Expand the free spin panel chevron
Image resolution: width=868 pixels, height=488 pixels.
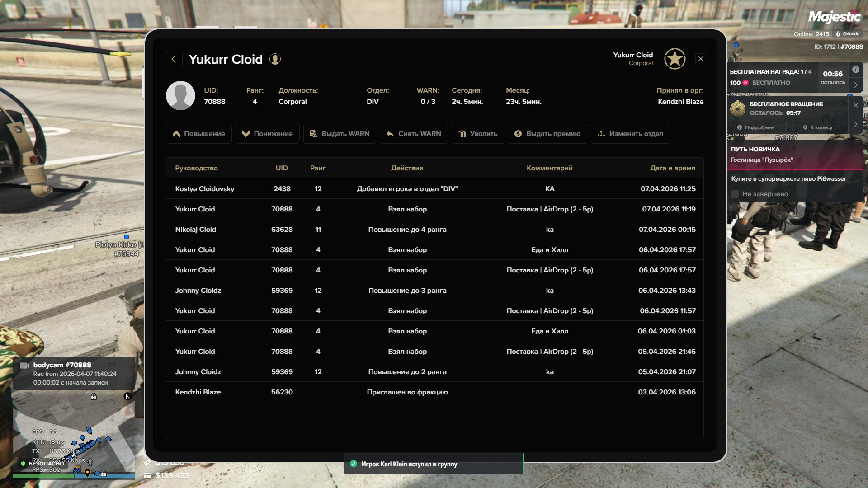pyautogui.click(x=855, y=124)
